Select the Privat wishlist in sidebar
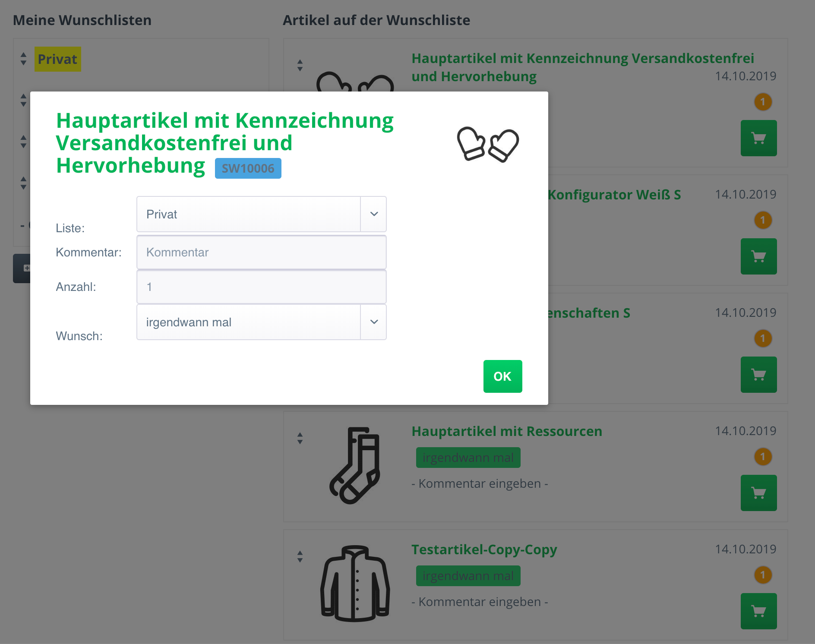815x644 pixels. tap(57, 59)
